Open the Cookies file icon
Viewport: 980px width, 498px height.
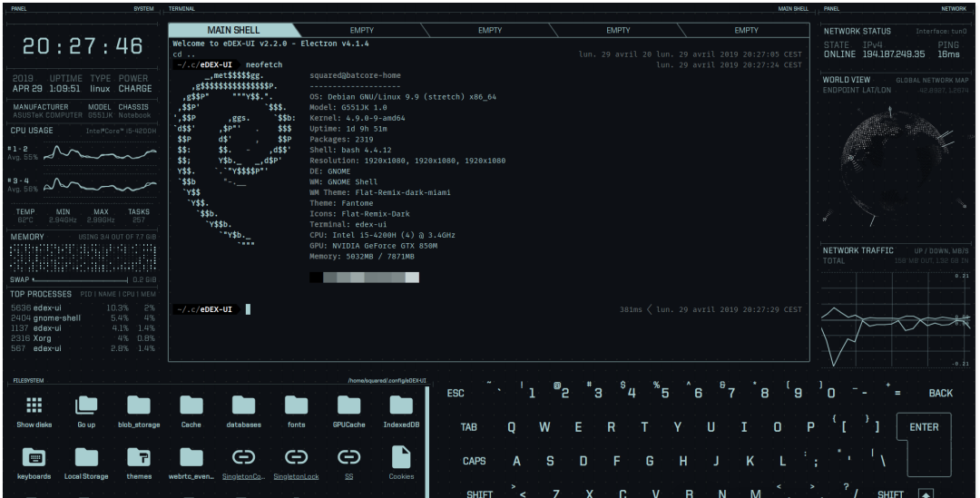[x=401, y=457]
